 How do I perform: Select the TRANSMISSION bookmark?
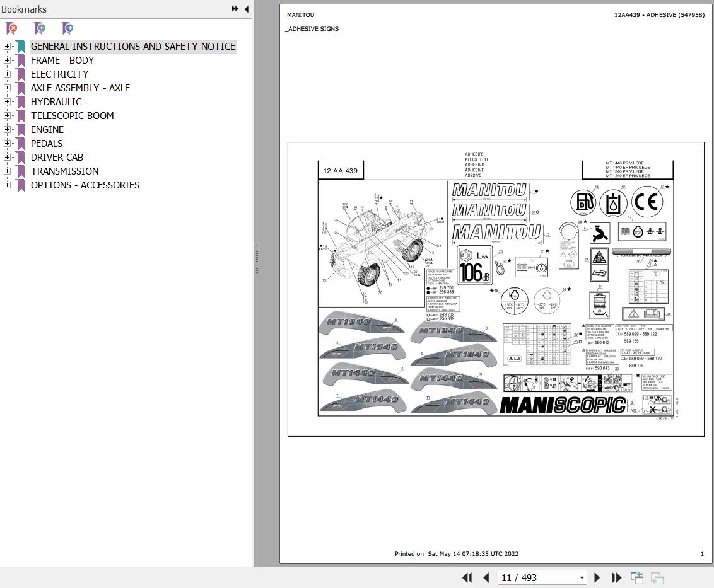pyautogui.click(x=65, y=171)
